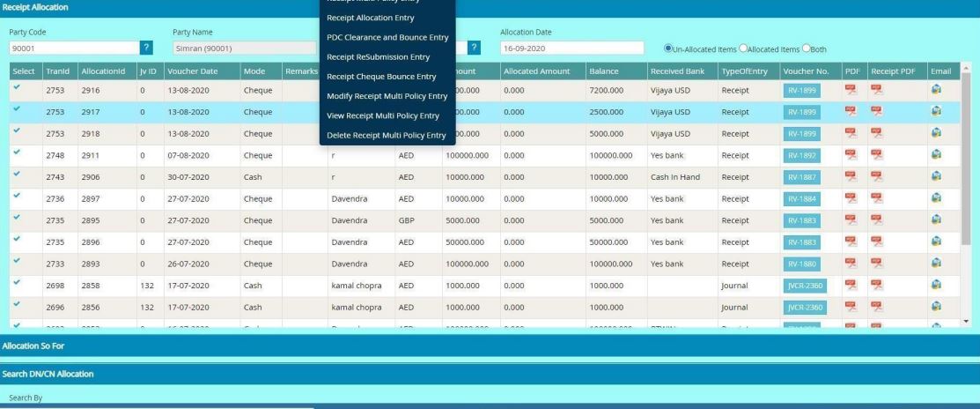980x409 pixels.
Task: Open PDF icon in RV-1892 row
Action: point(851,154)
